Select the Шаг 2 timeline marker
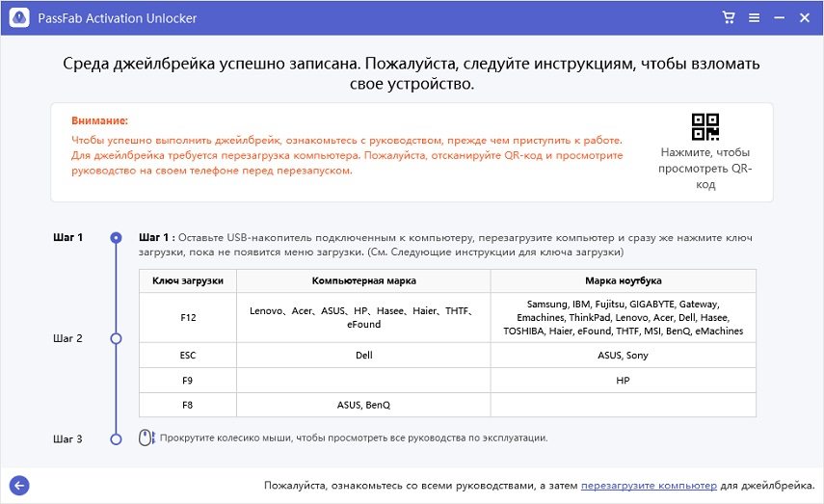 pyautogui.click(x=116, y=338)
